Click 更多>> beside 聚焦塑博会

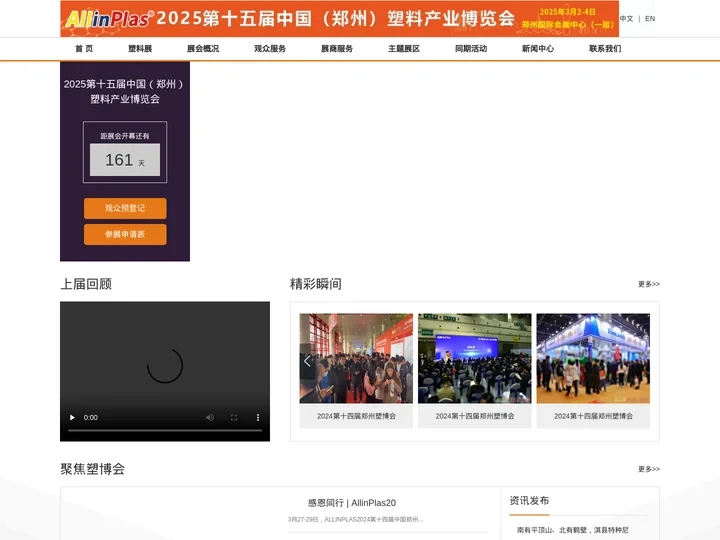648,469
